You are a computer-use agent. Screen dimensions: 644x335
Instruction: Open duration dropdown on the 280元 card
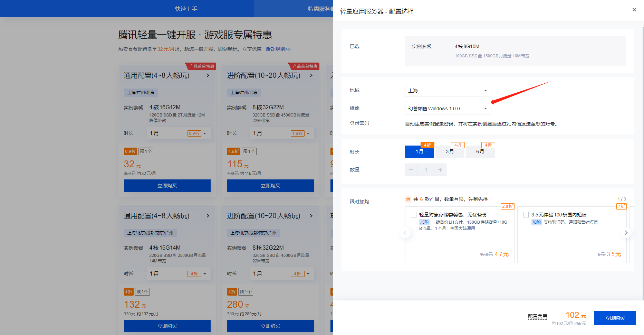[x=281, y=274]
